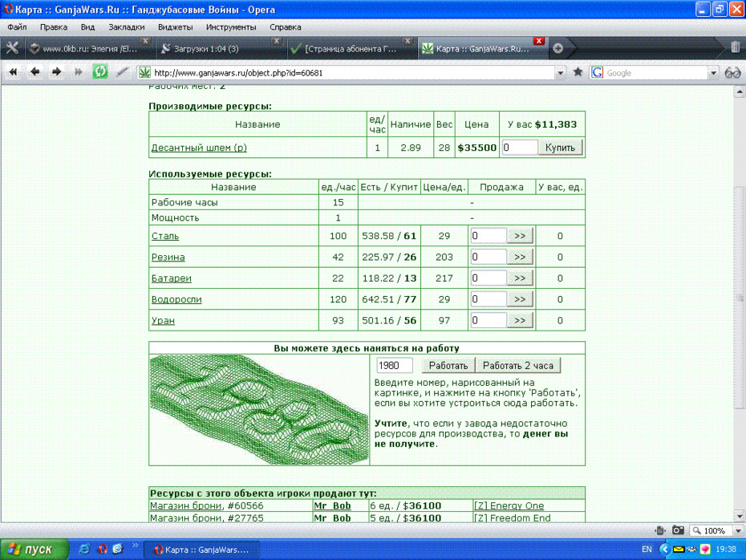Image resolution: width=746 pixels, height=560 pixels.
Task: Add a new tab with plus icon
Action: point(558,48)
